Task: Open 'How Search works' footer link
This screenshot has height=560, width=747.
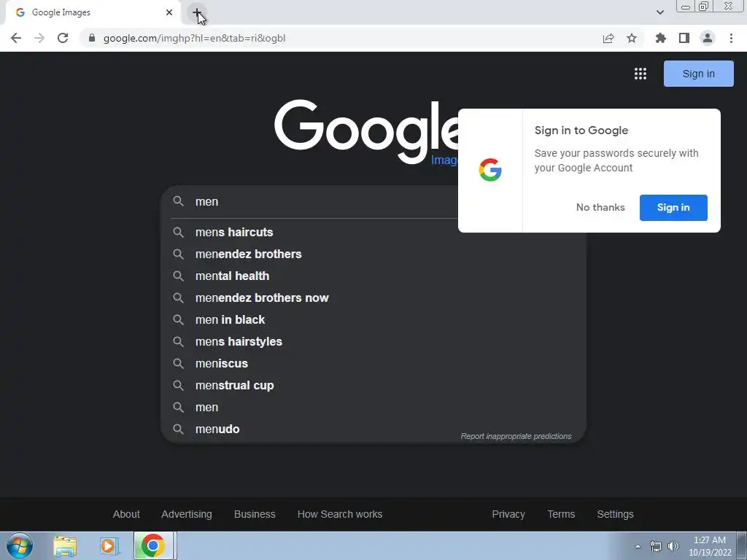Action: [340, 514]
